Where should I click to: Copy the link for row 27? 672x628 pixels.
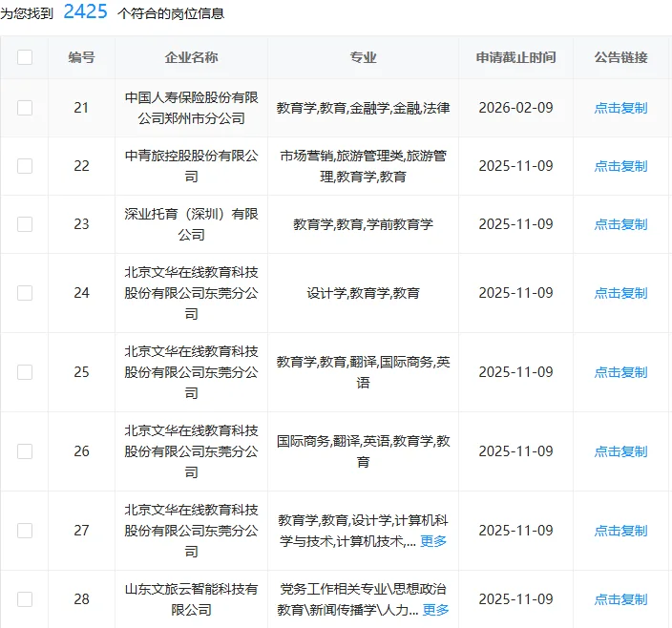click(x=620, y=531)
